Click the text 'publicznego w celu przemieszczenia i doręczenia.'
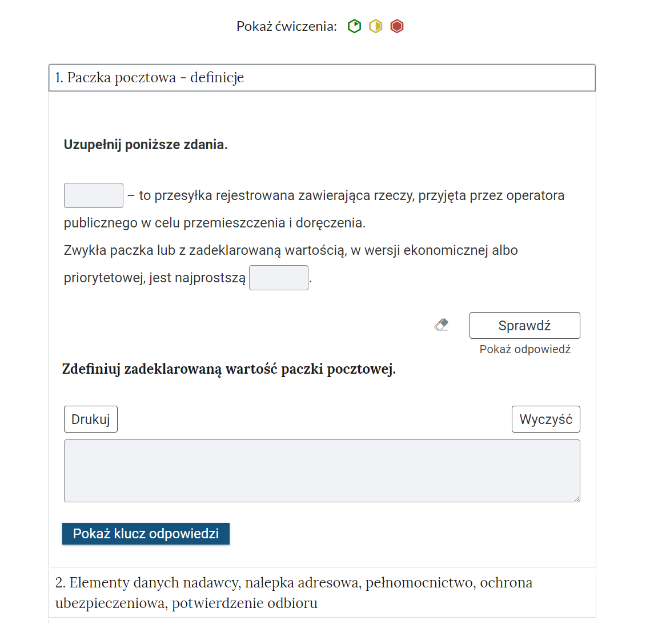This screenshot has height=644, width=654. click(215, 223)
